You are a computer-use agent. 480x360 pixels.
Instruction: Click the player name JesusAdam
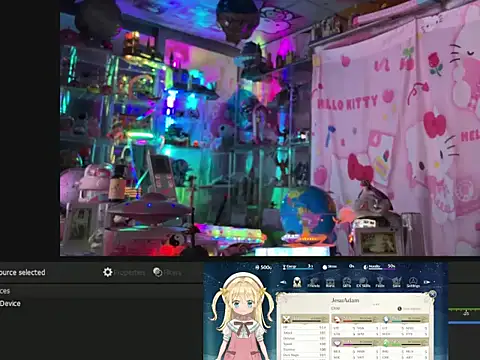tap(345, 300)
